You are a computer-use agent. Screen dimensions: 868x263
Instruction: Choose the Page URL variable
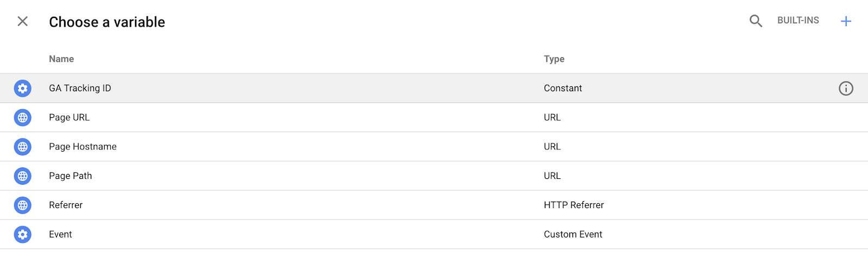click(x=69, y=117)
